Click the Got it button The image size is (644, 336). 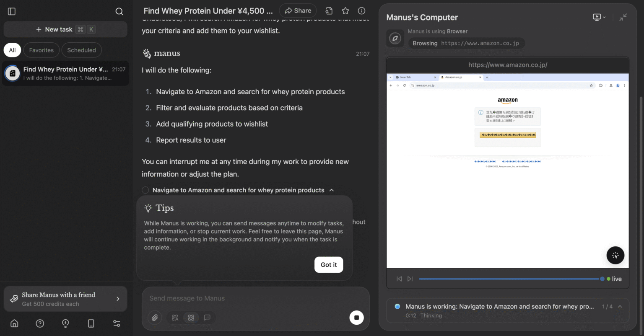coord(329,265)
